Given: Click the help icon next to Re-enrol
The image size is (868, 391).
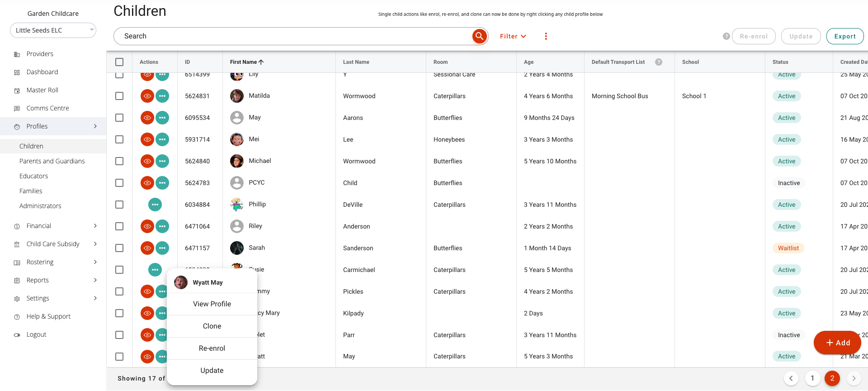Looking at the screenshot, I should click(x=726, y=36).
